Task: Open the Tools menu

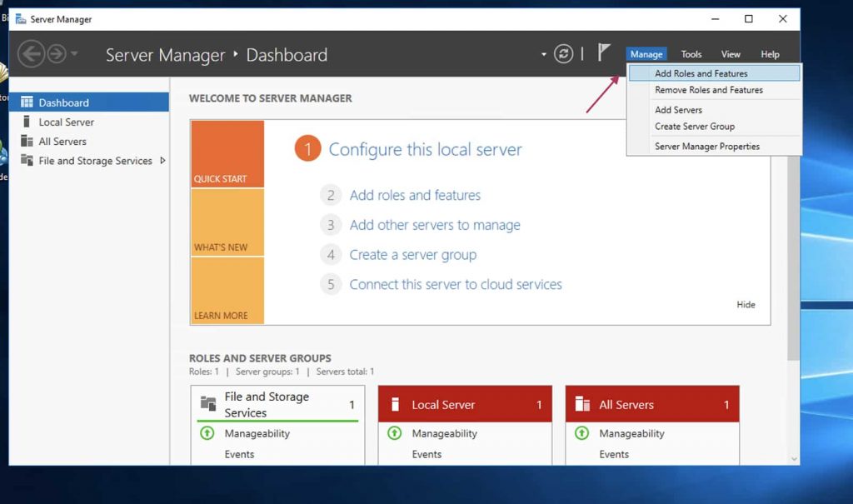Action: click(691, 54)
